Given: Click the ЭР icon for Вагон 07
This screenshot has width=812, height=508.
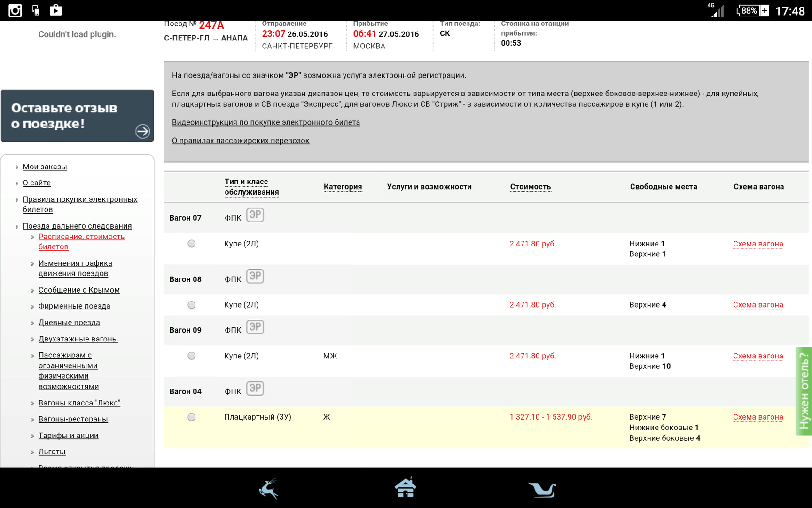Looking at the screenshot, I should pos(255,215).
